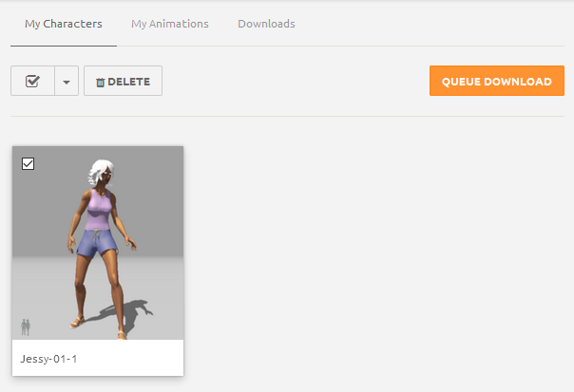Open the Jessy-01-1 character thumbnail

click(98, 243)
